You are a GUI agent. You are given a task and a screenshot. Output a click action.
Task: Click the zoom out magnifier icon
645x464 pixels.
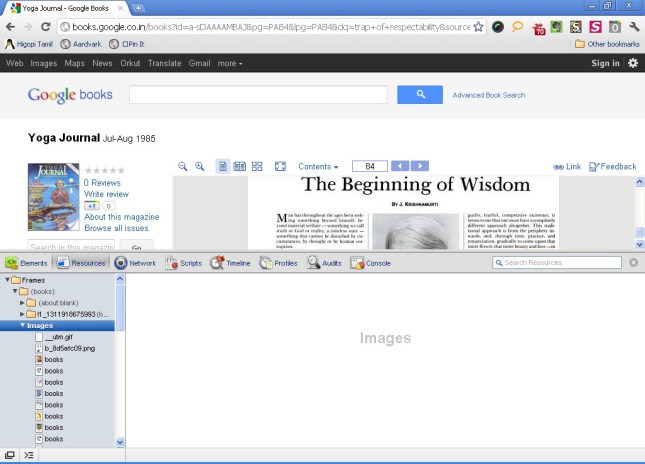tap(183, 166)
